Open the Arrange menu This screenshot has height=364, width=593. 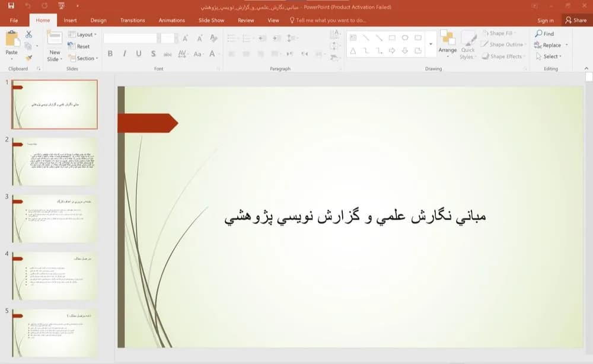coord(447,44)
